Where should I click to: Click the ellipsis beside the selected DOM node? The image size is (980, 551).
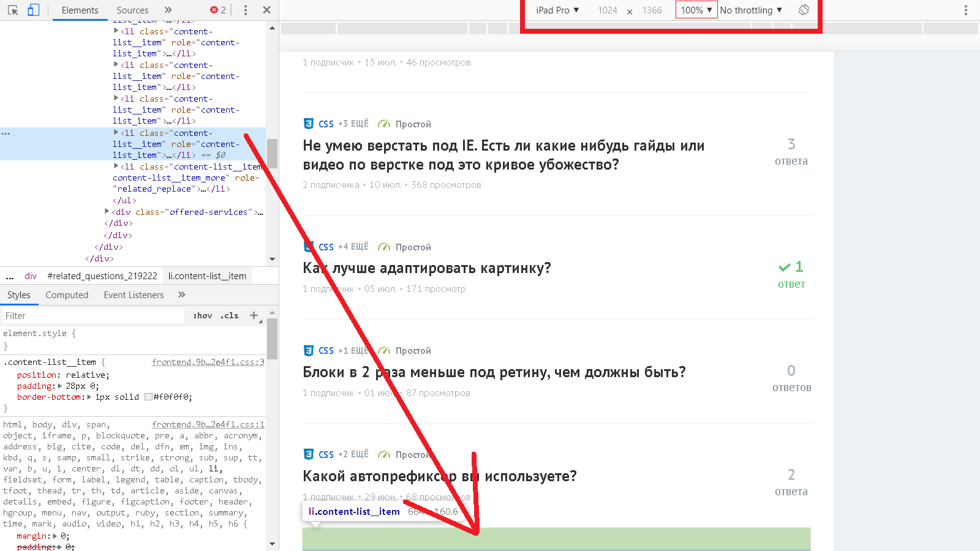coord(6,133)
